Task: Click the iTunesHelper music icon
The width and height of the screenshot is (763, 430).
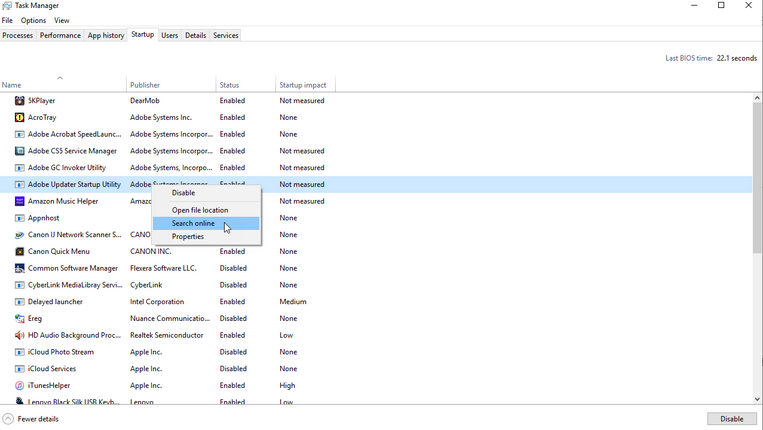Action: point(19,386)
